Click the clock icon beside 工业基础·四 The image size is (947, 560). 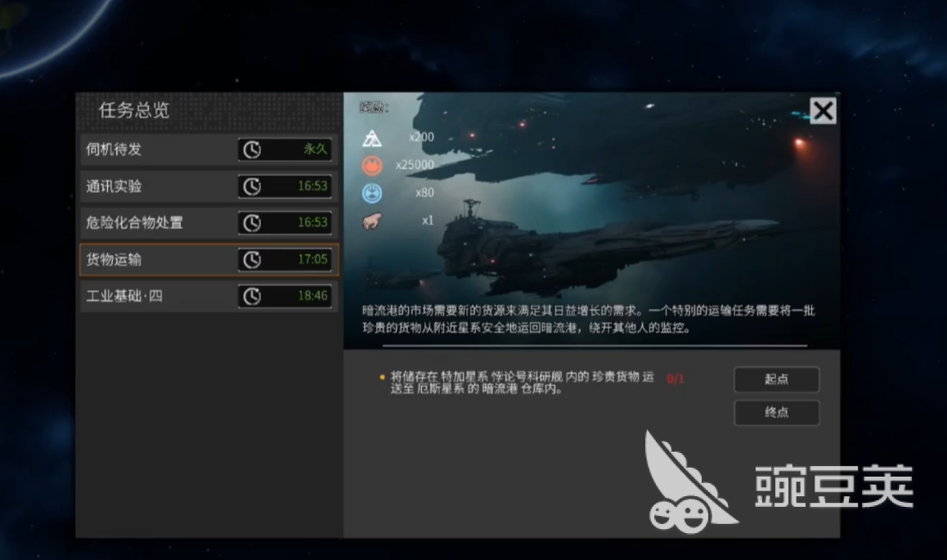[x=252, y=296]
